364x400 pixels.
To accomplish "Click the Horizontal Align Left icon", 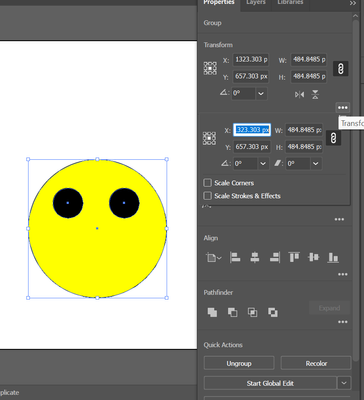I will [235, 257].
